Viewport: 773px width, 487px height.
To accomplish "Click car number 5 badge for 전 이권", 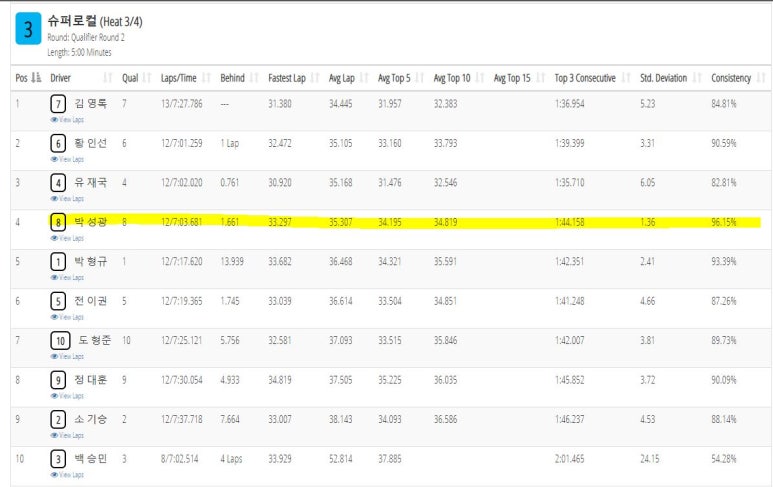I will click(x=58, y=301).
